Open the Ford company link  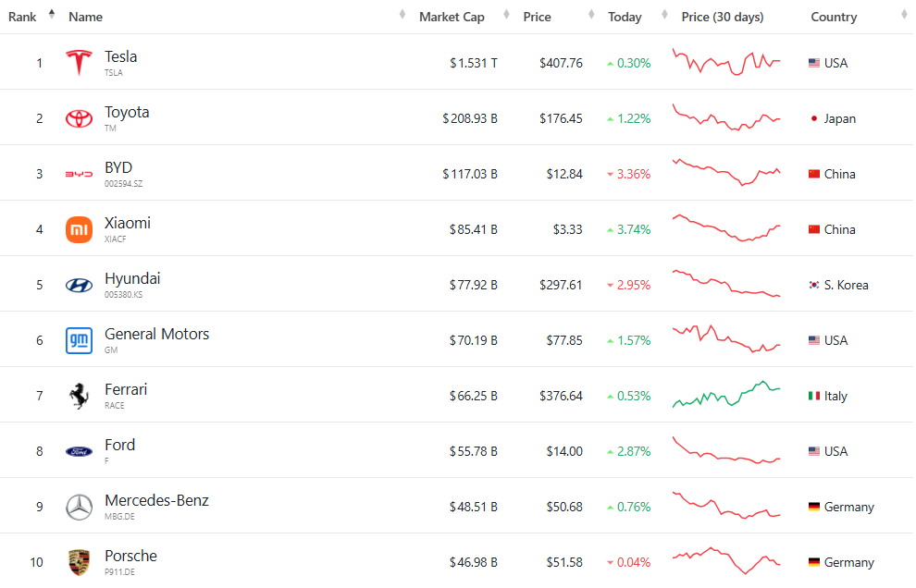[x=119, y=445]
